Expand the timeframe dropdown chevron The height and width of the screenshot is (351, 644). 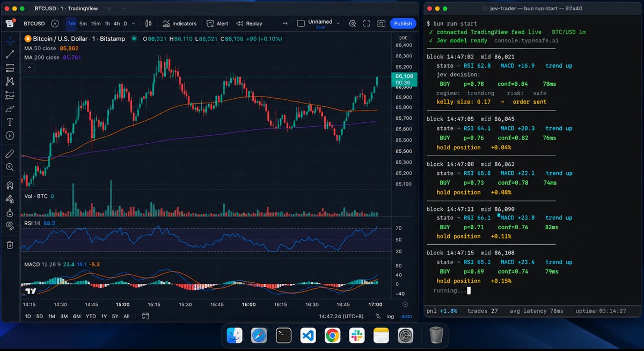133,24
